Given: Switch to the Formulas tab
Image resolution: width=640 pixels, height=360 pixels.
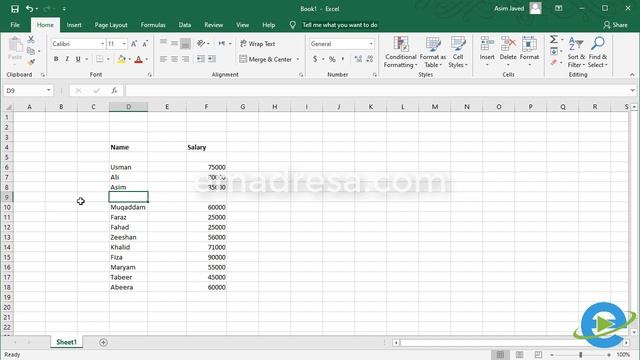Looking at the screenshot, I should 153,25.
